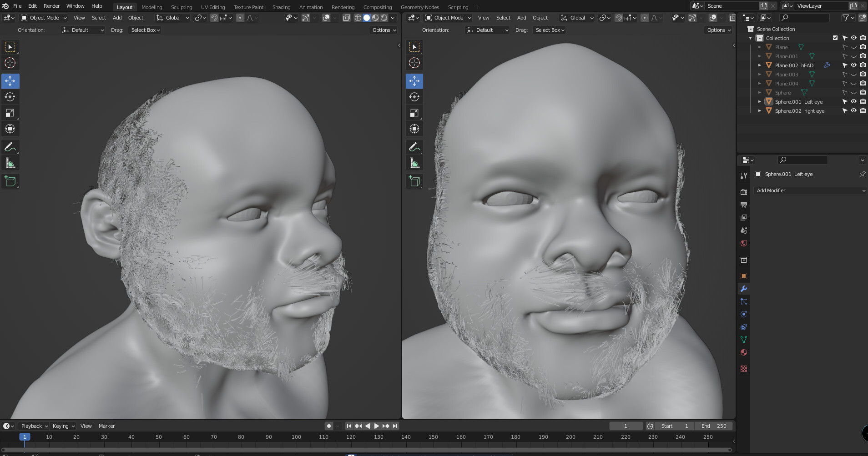Click the Add Modifier button

810,190
